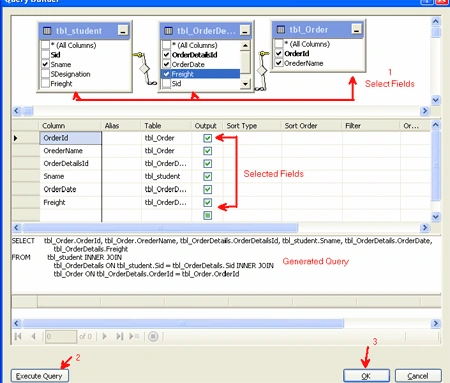
Task: Click grid pane vertical scroll up arrow
Action: pos(436,125)
